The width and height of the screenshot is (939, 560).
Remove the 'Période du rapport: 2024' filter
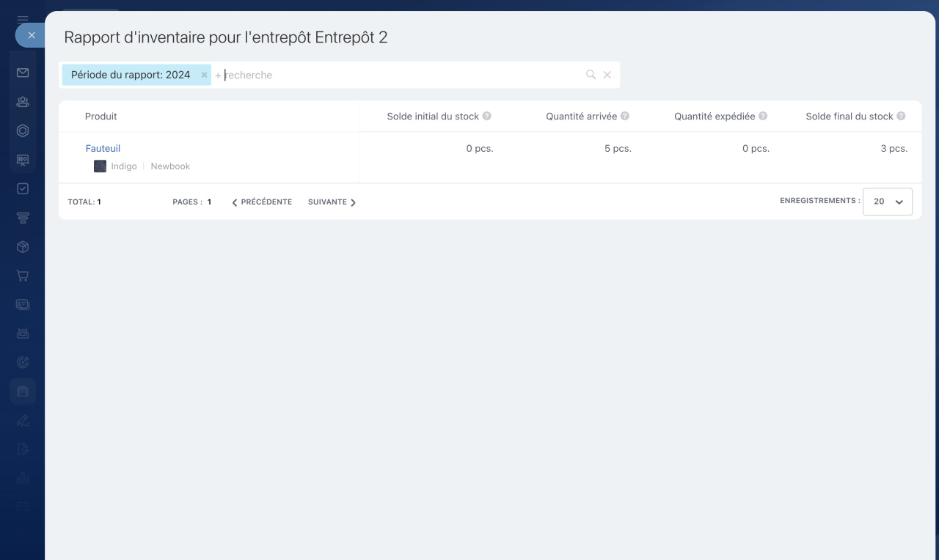pos(204,75)
